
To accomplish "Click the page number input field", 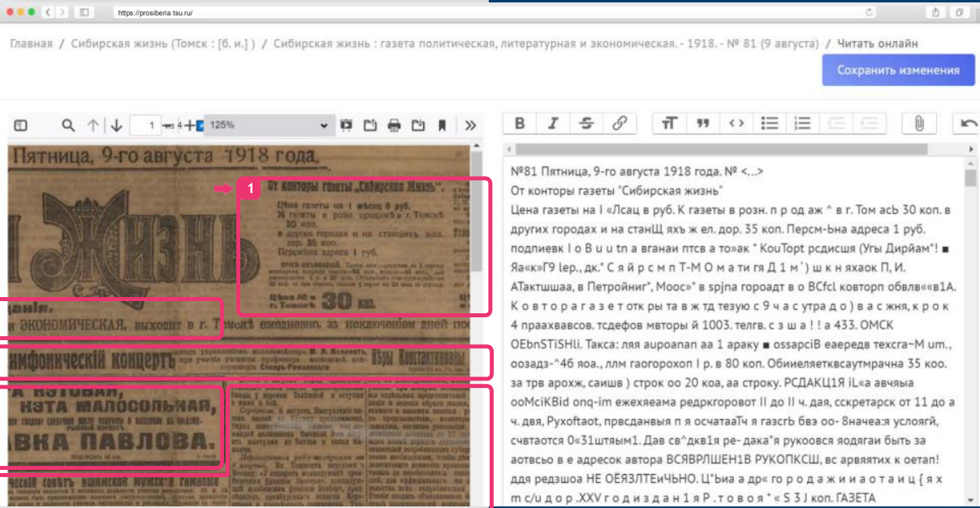I will (x=145, y=125).
